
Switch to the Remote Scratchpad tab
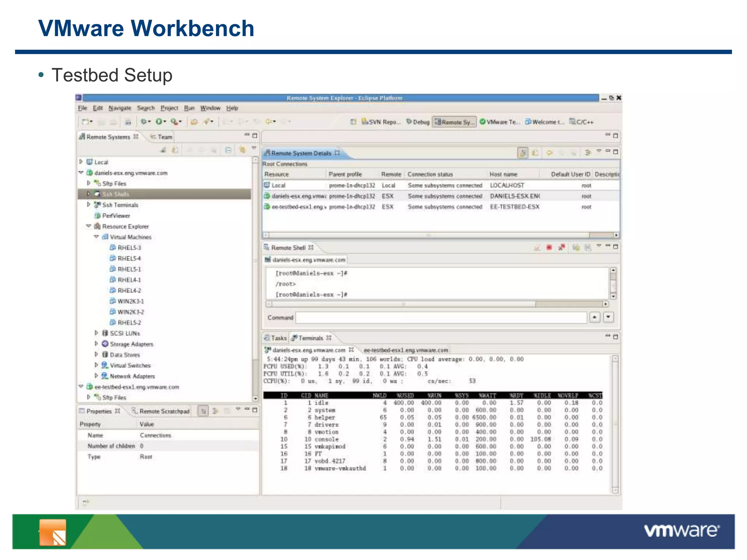point(160,411)
